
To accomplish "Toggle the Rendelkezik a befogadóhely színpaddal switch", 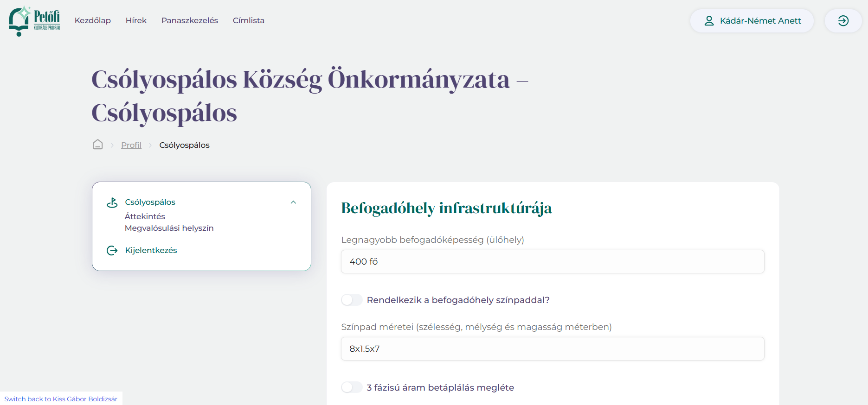I will (x=352, y=300).
